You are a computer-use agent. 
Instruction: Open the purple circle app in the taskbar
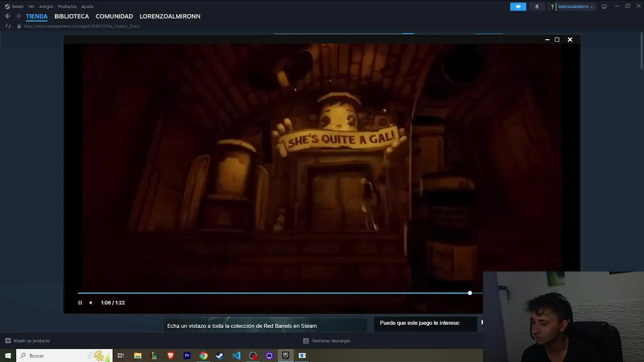point(269,355)
